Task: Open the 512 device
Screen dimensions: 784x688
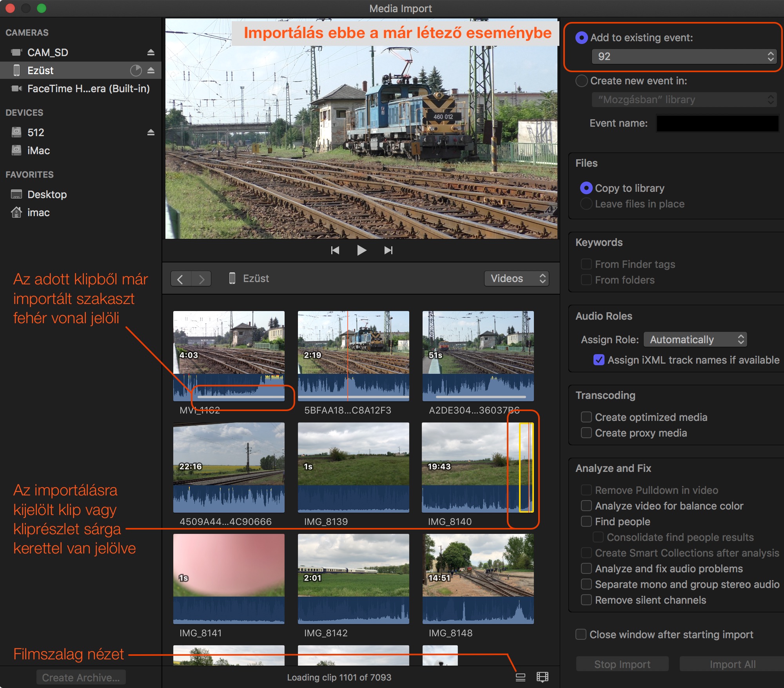Action: click(x=80, y=133)
